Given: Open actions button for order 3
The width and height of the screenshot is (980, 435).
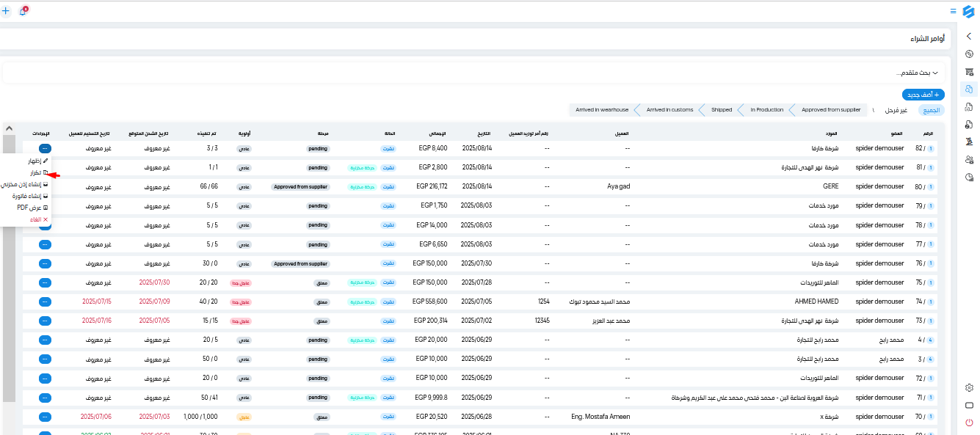Looking at the screenshot, I should [x=45, y=359].
